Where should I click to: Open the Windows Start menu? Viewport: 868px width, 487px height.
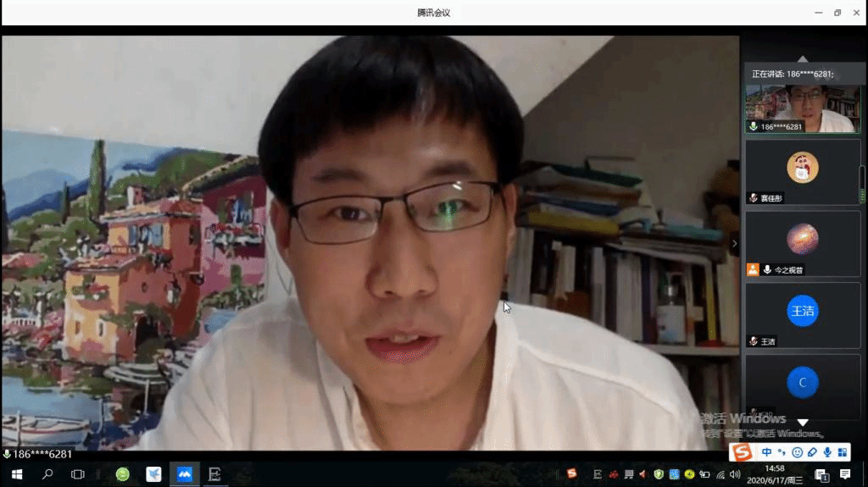pos(16,474)
